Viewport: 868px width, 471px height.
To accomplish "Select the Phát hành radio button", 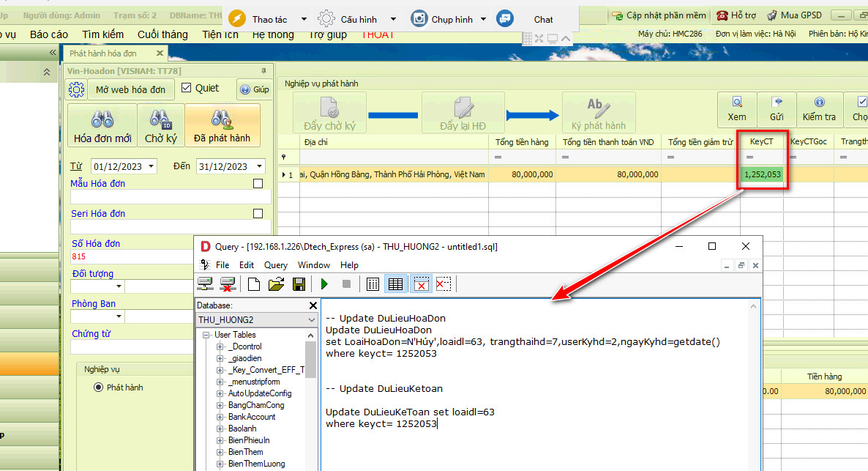I will (x=99, y=387).
